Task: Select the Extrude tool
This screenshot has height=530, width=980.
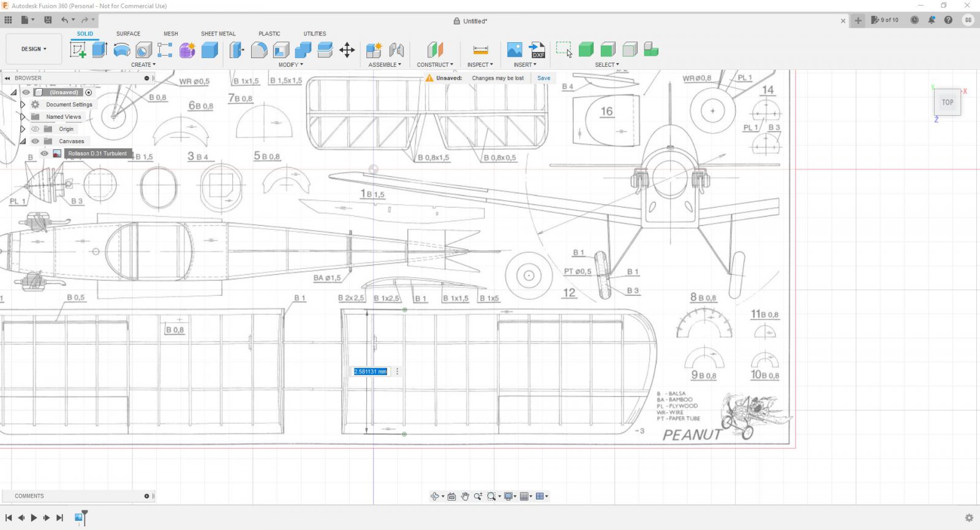Action: 100,50
